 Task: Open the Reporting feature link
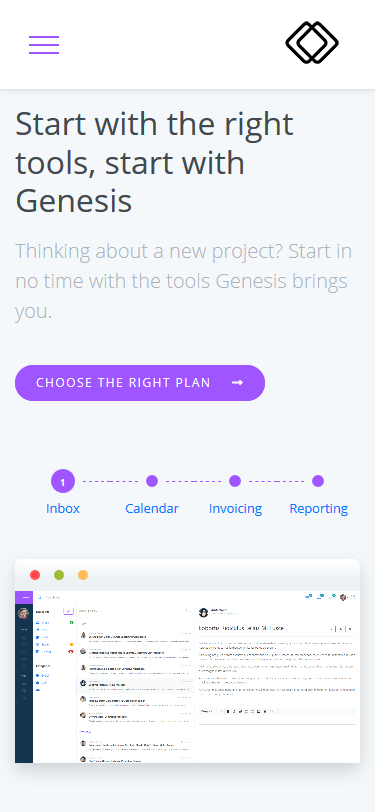319,509
